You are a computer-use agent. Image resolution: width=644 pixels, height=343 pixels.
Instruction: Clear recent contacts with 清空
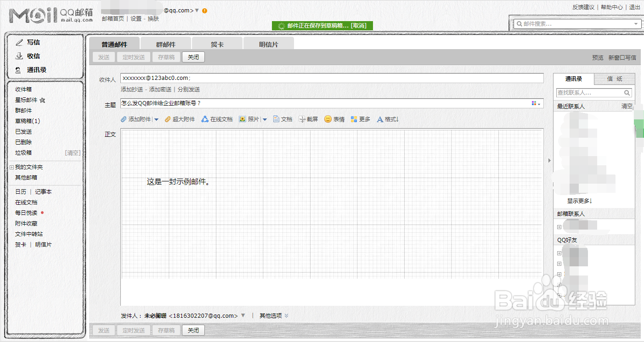point(627,106)
